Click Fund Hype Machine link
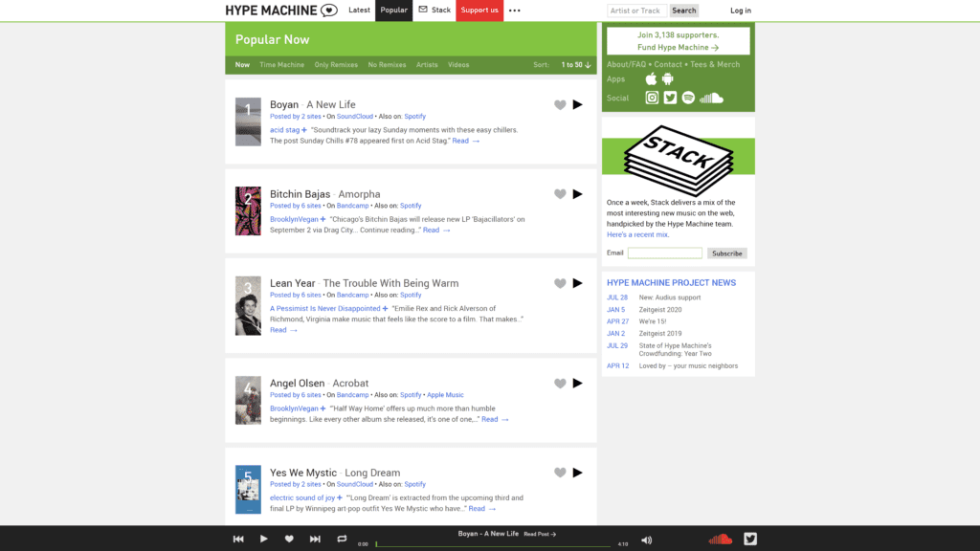 (x=679, y=48)
